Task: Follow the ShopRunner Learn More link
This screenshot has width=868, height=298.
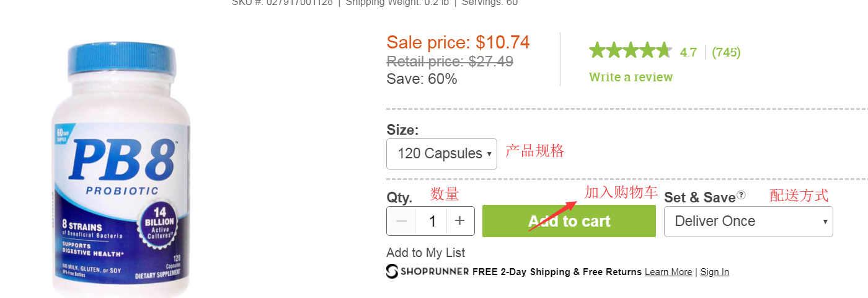Action: (x=668, y=272)
